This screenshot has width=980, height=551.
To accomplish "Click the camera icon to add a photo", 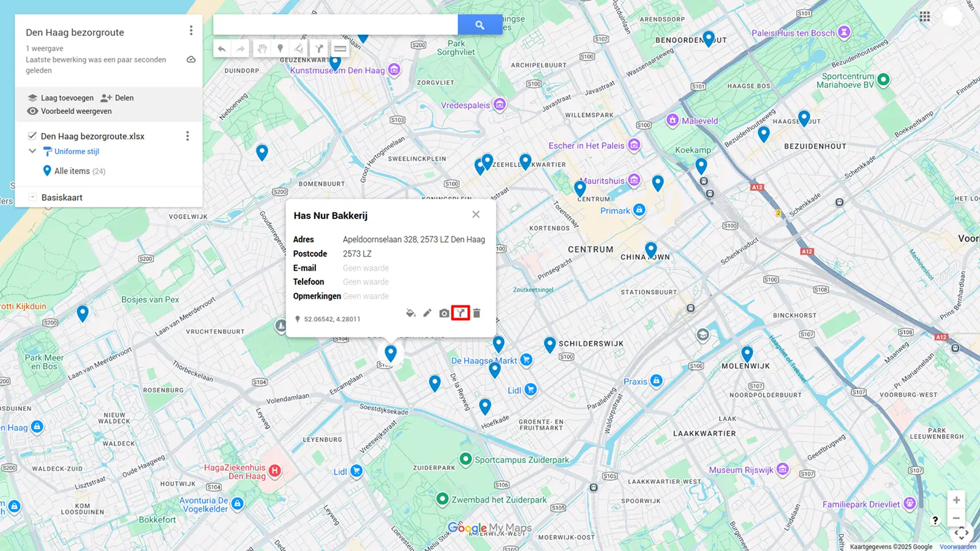I will pyautogui.click(x=443, y=313).
